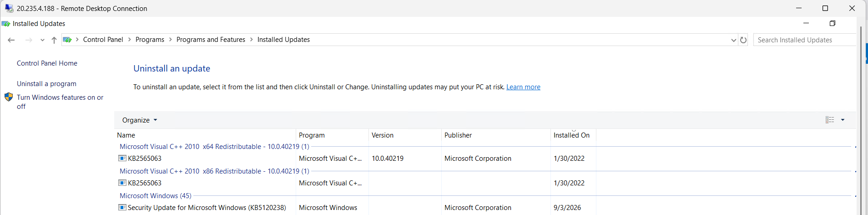Click the Windows features shield icon
The image size is (868, 215).
(x=9, y=97)
